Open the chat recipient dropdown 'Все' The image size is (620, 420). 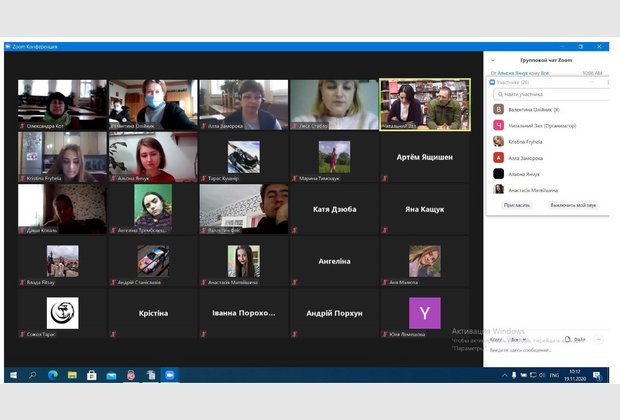pos(520,339)
